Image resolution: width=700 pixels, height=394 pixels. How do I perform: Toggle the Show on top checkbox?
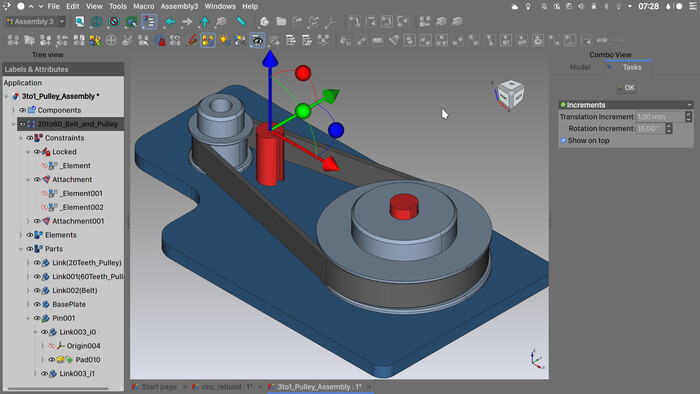tap(563, 141)
